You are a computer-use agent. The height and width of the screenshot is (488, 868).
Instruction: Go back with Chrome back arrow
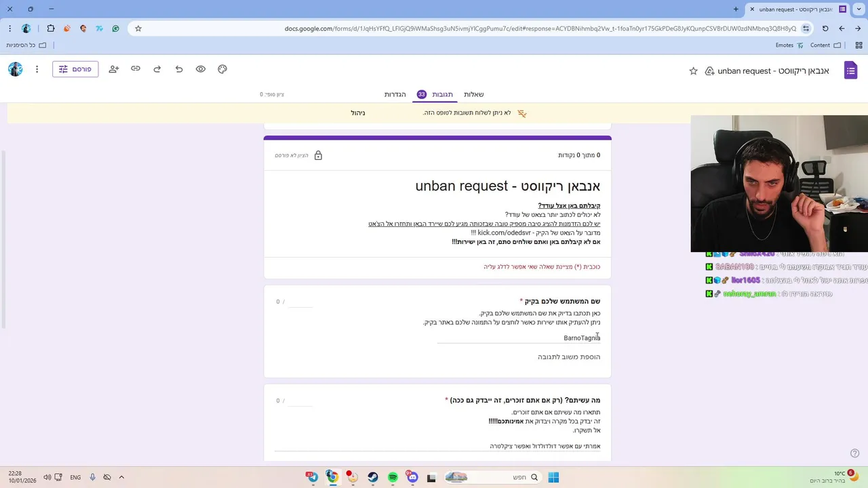858,28
